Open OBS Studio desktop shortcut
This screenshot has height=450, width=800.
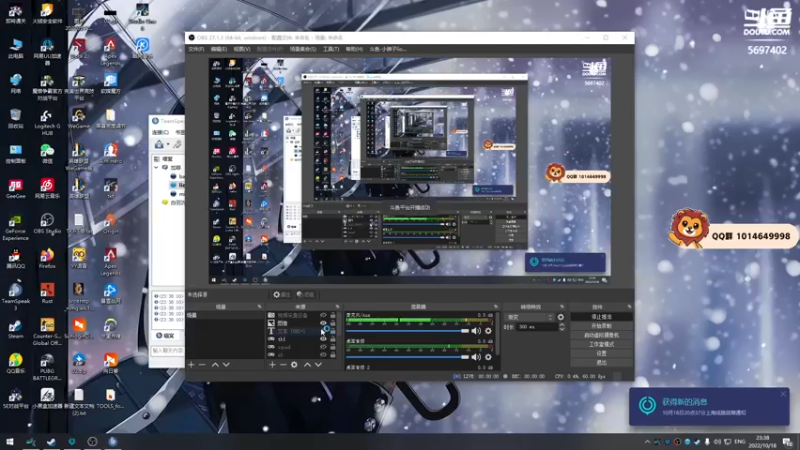47,223
